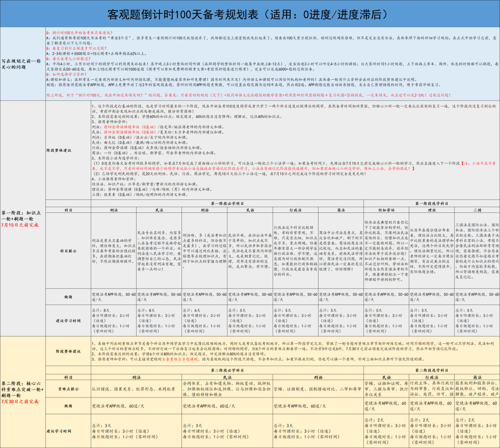Click the 第二阶段必学科目 header cell
Viewport: 500px width, 448px height.
(227, 370)
